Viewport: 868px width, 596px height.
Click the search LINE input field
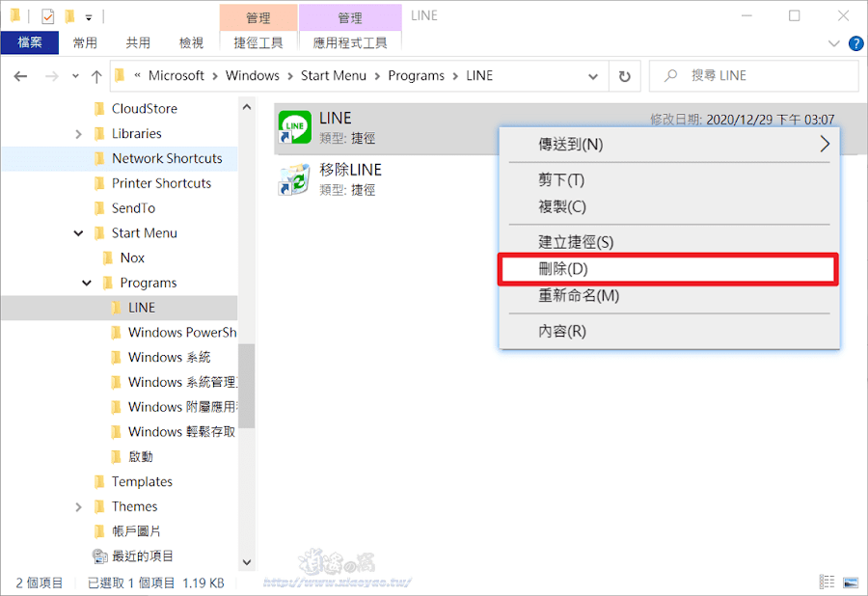[754, 76]
